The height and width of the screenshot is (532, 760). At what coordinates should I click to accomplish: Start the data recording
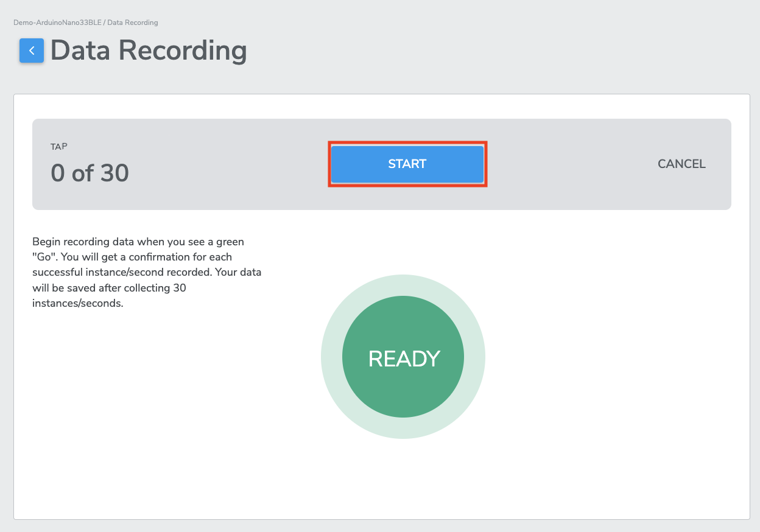(x=407, y=164)
